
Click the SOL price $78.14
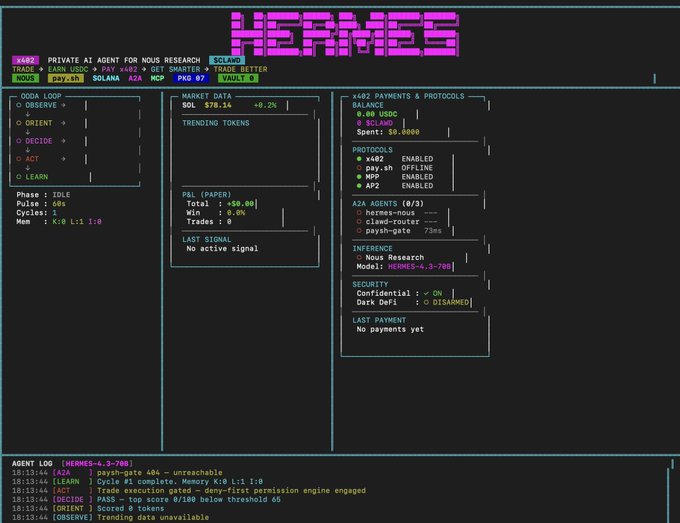pos(218,105)
